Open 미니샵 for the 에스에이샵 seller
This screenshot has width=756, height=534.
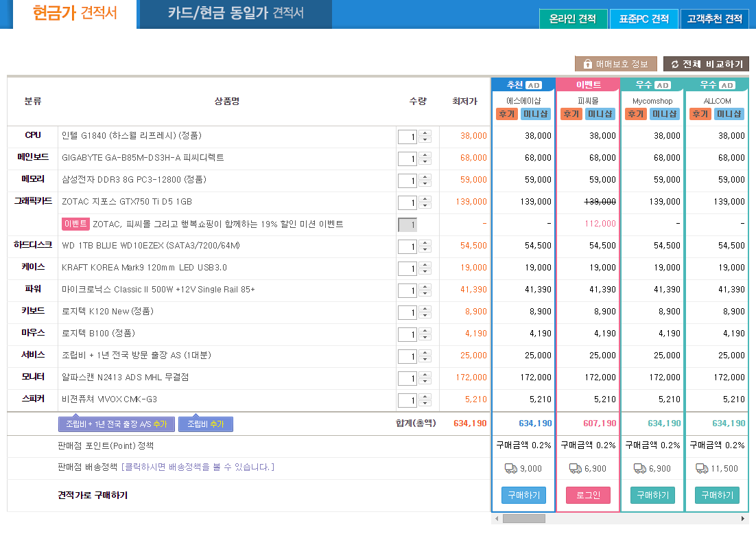[x=534, y=114]
